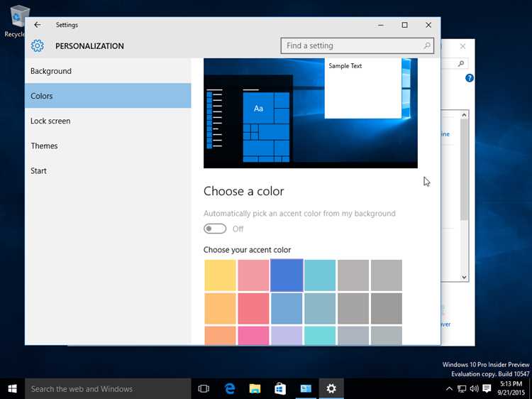The width and height of the screenshot is (532, 399).
Task: Open the Start settings page
Action: click(x=108, y=171)
